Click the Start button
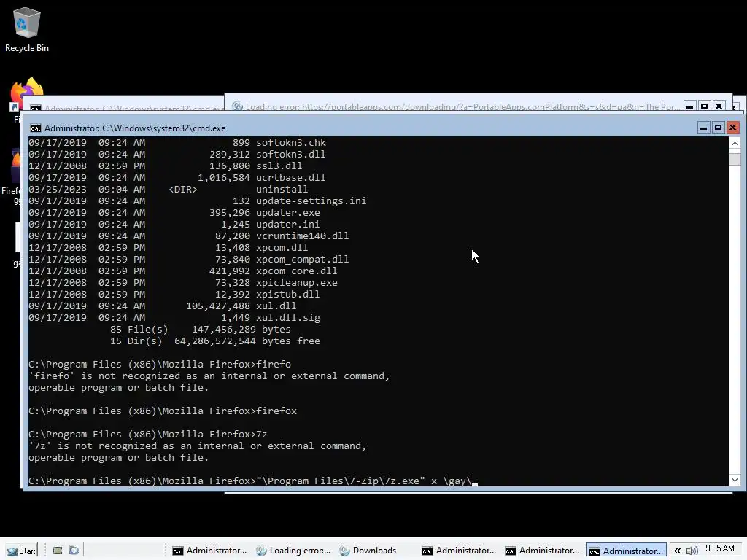Screen dimensions: 747x560 21,551
